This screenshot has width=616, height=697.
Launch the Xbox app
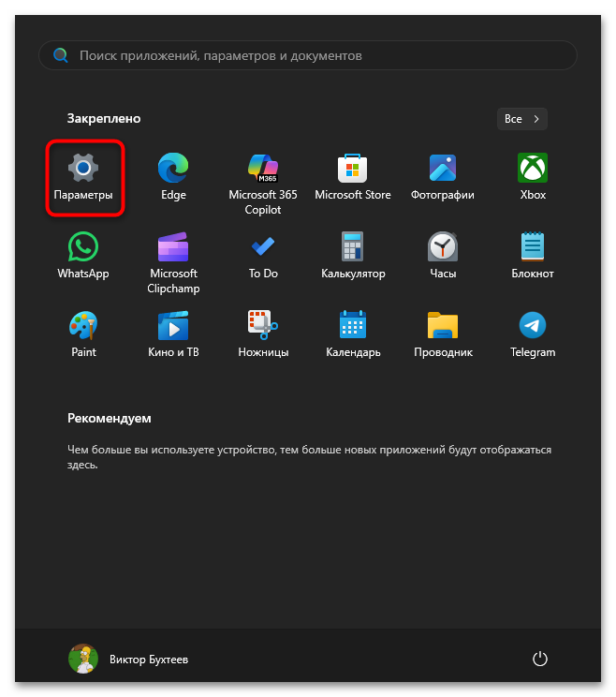533,178
